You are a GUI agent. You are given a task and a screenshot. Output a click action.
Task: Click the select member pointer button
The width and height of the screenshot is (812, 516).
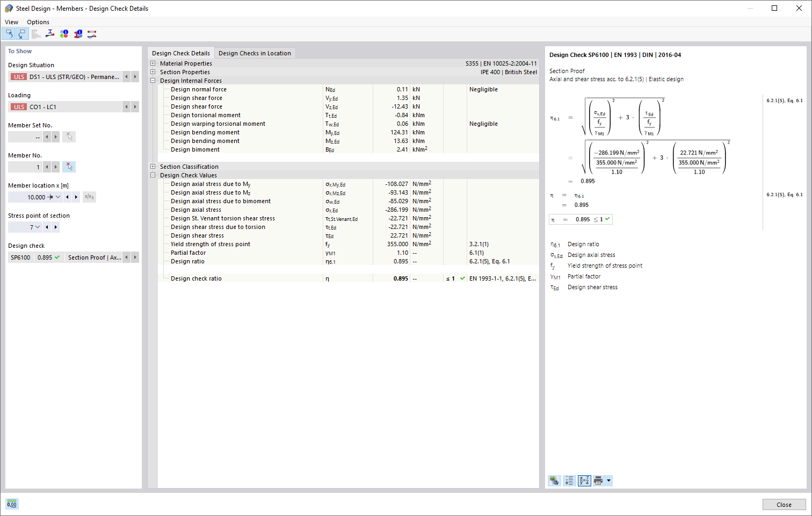click(x=69, y=167)
